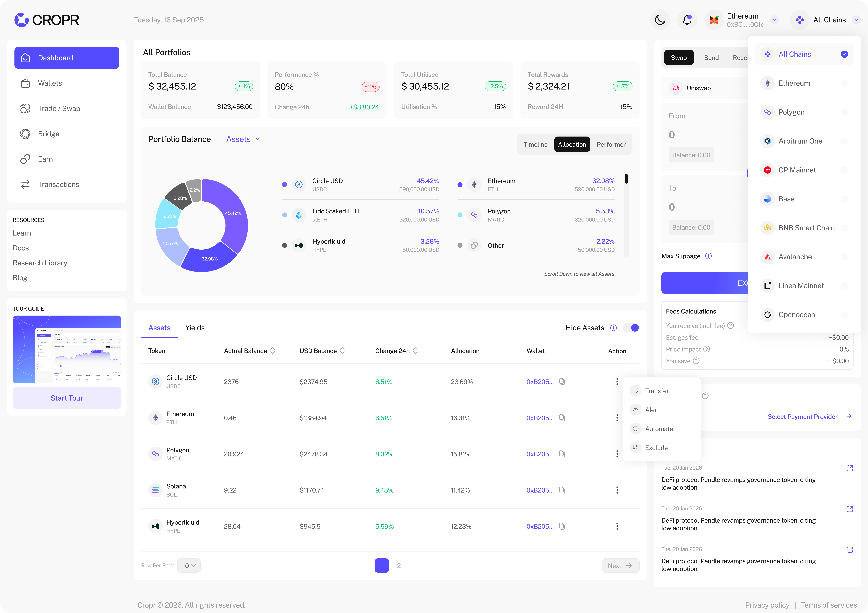Toggle the Hide Assets switch
868x613 pixels.
point(631,328)
